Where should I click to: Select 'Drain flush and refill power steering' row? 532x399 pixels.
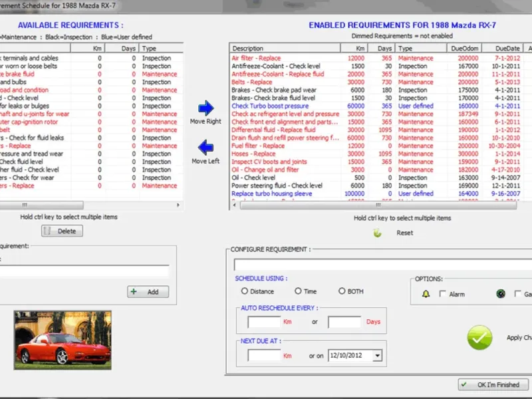pos(380,138)
